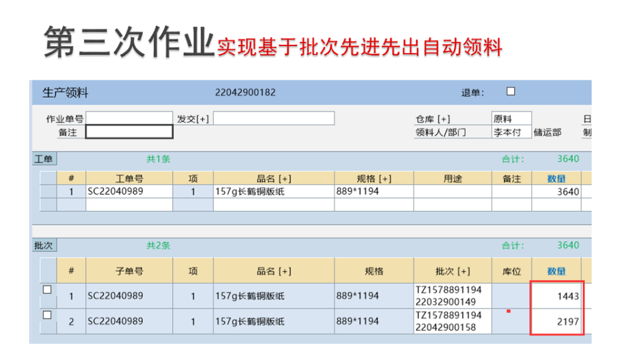
Task: Open the 仓库 [+] field showing 原料
Action: pyautogui.click(x=511, y=118)
